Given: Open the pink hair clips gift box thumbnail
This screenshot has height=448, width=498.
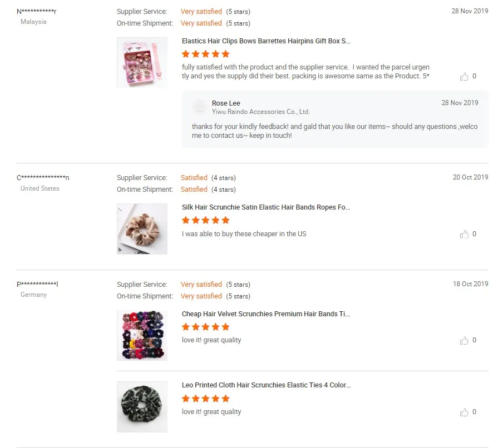Looking at the screenshot, I should pos(142,62).
